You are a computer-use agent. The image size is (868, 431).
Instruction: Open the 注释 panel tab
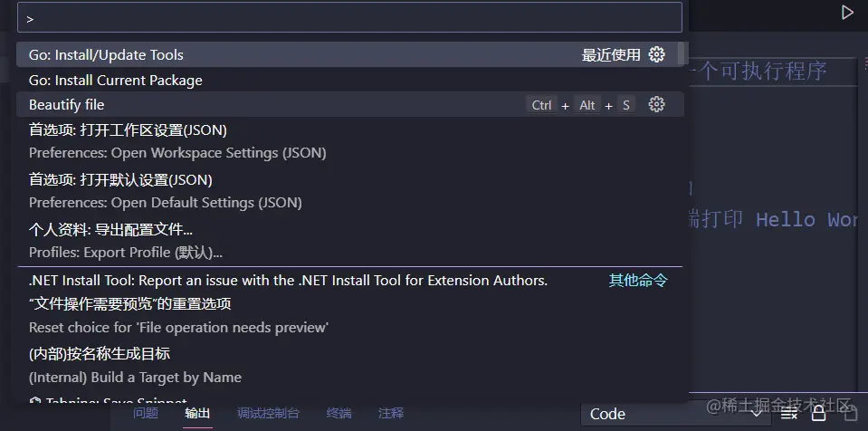pos(391,413)
